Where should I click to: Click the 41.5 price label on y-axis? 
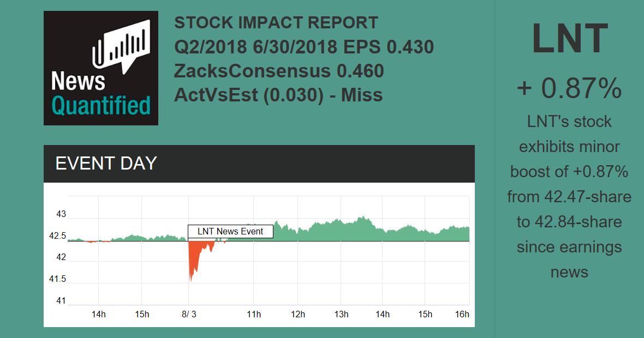click(x=57, y=279)
